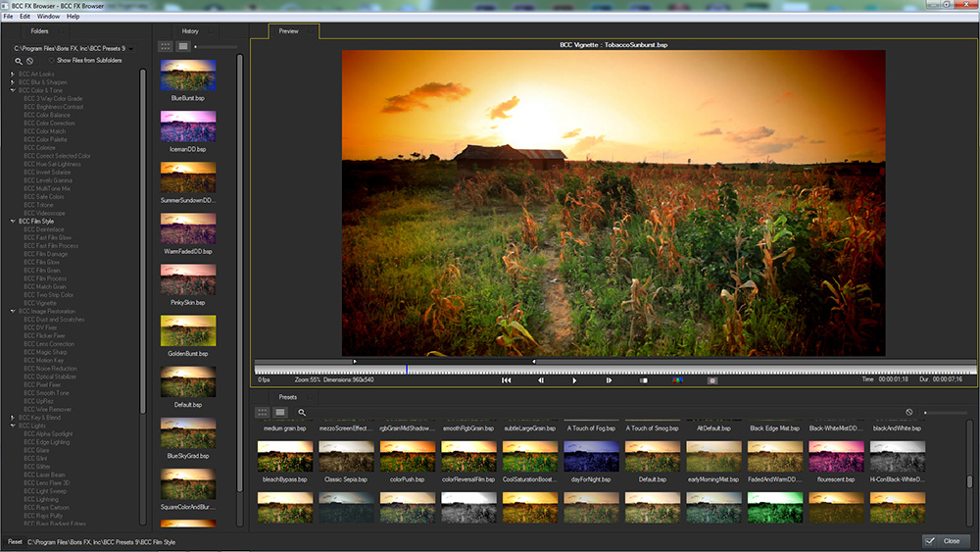Click the clear-filter icon in the Presets panel

click(909, 413)
